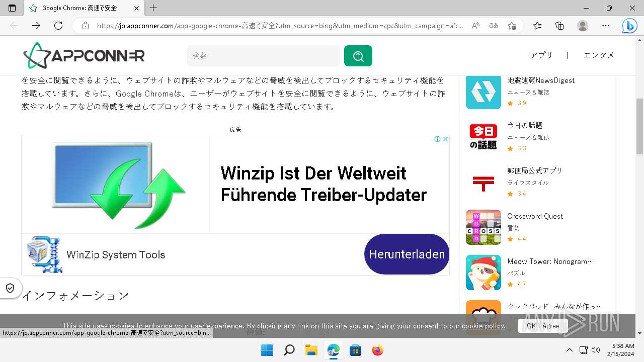This screenshot has width=644, height=362.
Task: Click the 検索 search input field
Action: tap(264, 56)
